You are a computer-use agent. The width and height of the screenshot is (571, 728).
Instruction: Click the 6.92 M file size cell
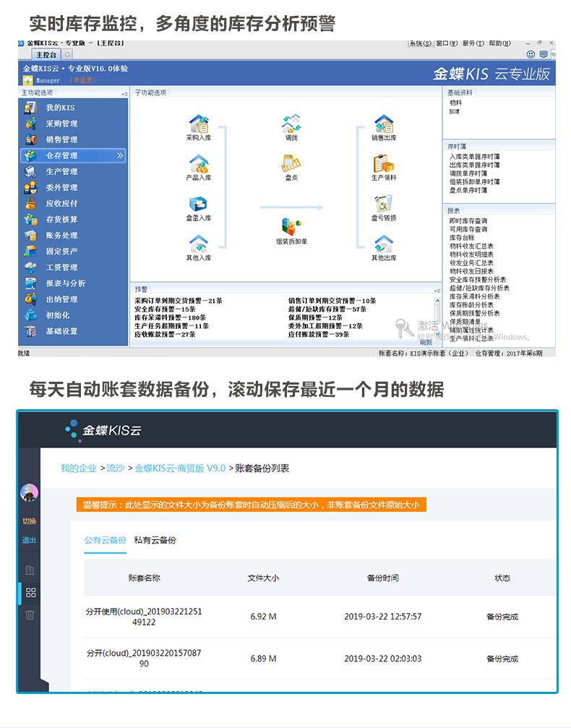click(263, 617)
